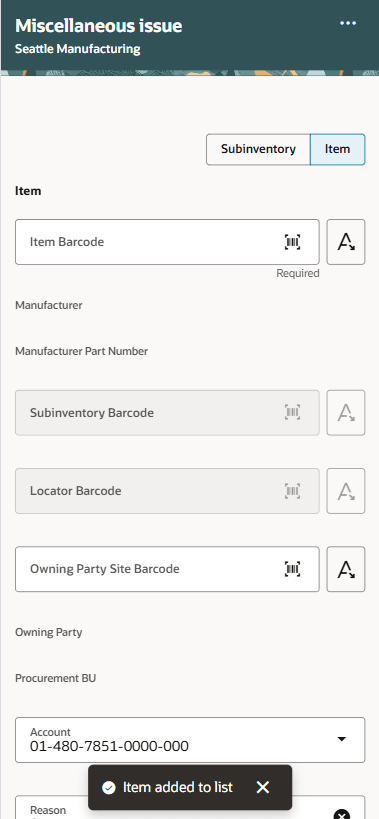Click the text search button beside Owning Party Site
Screen dimensions: 379x819
point(346,569)
